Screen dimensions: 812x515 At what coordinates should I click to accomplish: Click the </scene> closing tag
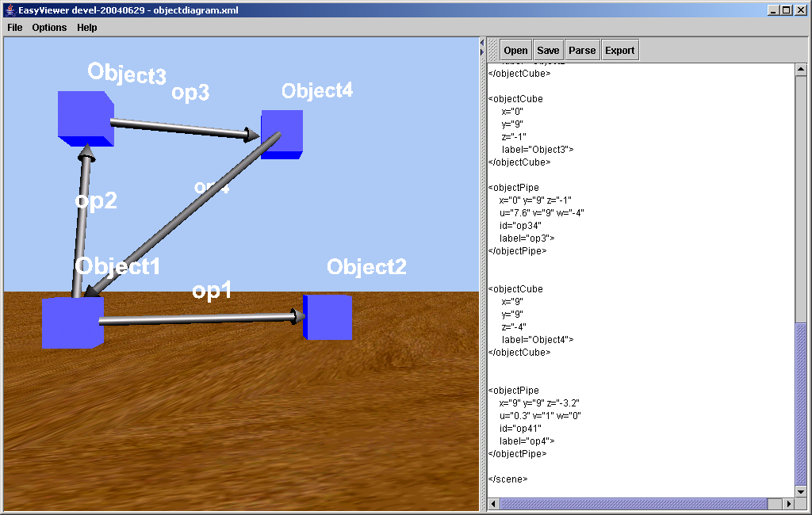pos(507,479)
